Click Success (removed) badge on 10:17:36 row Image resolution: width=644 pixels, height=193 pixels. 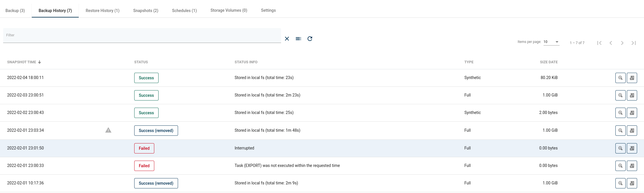[x=156, y=183]
